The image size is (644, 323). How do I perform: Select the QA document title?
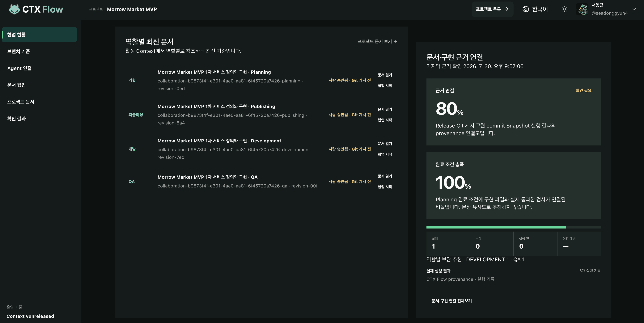click(207, 177)
